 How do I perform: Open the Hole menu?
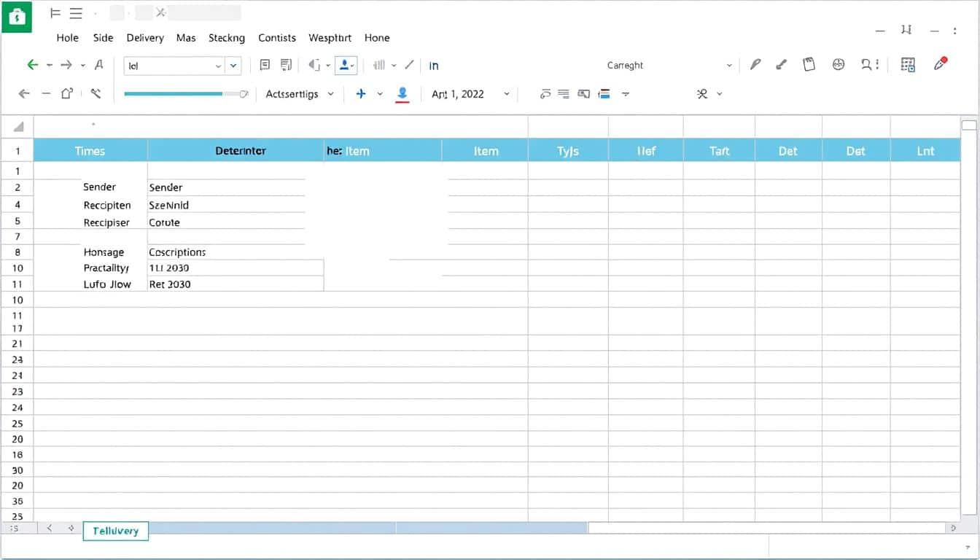coord(68,38)
